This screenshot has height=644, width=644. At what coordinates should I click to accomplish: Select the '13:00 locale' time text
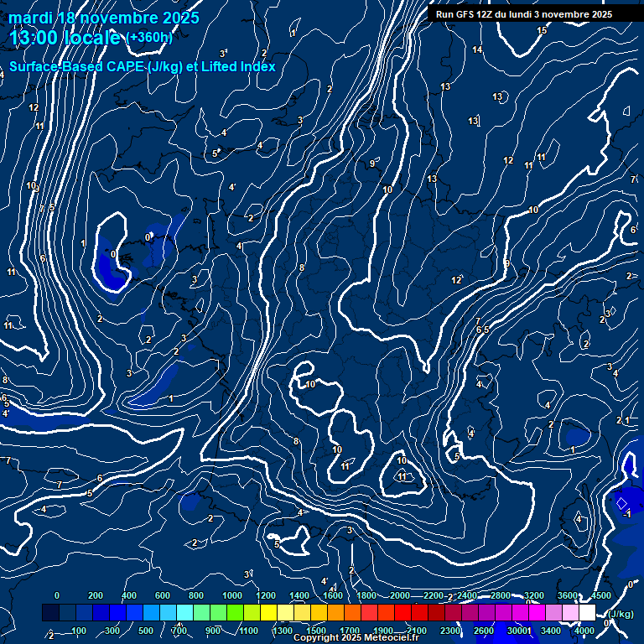tap(65, 38)
